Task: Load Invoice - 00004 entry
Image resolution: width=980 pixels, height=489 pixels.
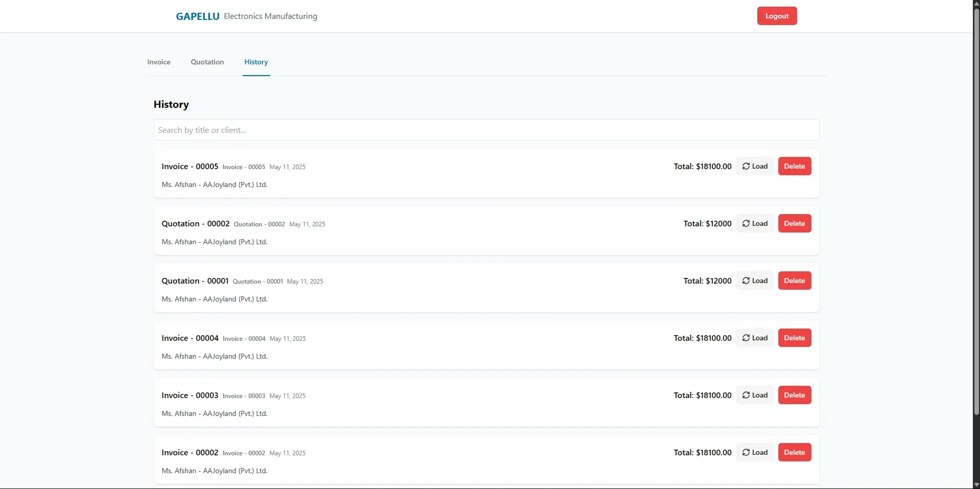Action: 755,338
